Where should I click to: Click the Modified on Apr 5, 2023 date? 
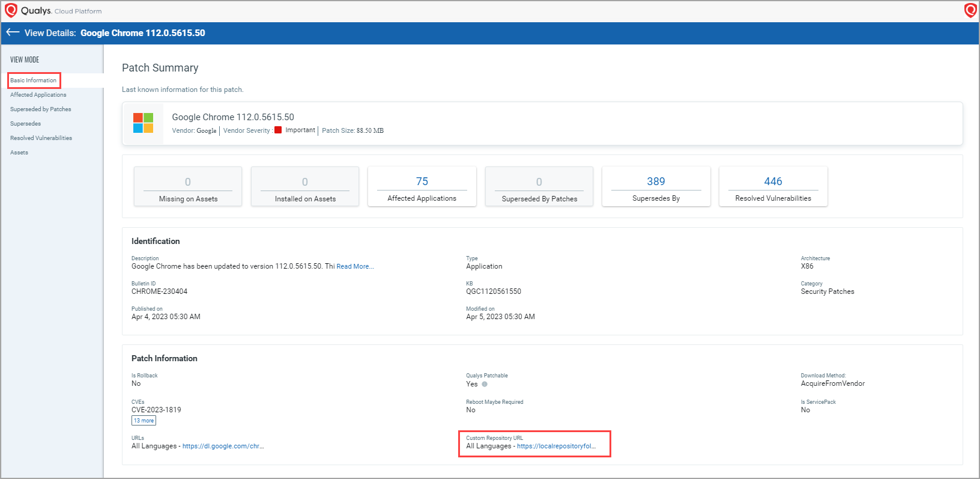point(500,317)
